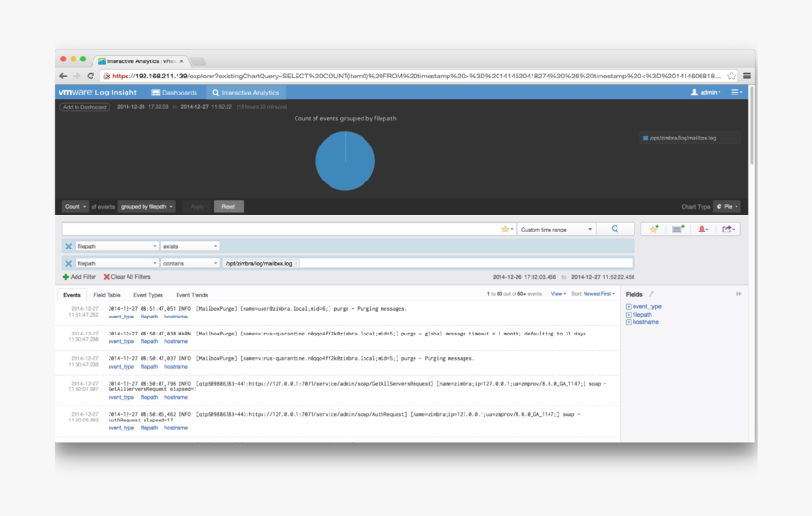The height and width of the screenshot is (516, 812).
Task: Select the 2014-12-27 11:51:47.252 event timestamp
Action: pos(84,312)
